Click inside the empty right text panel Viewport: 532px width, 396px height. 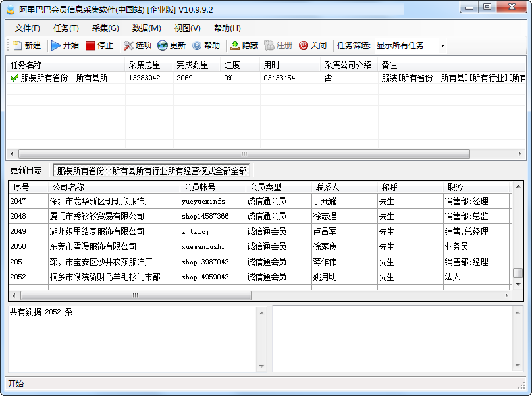392,339
